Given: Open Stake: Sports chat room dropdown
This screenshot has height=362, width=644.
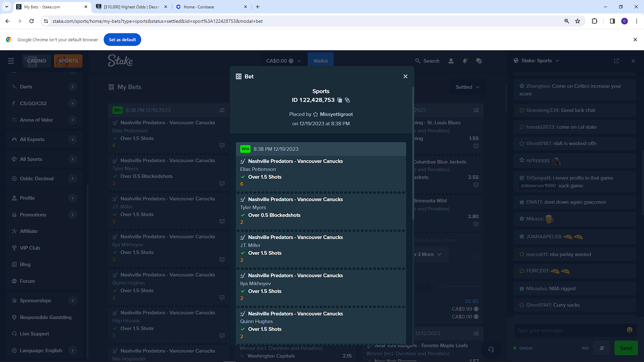Looking at the screenshot, I should [536, 61].
